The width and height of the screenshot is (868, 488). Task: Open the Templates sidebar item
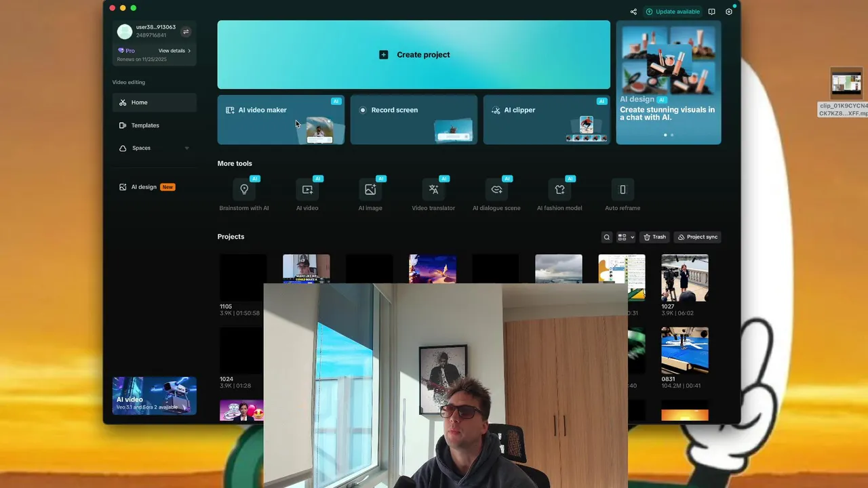155,125
